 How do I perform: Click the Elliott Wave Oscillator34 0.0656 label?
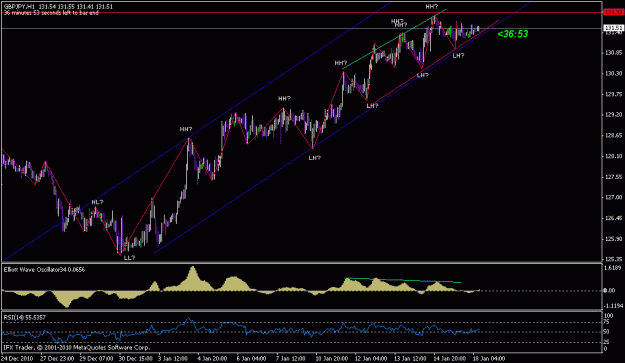[x=44, y=270]
